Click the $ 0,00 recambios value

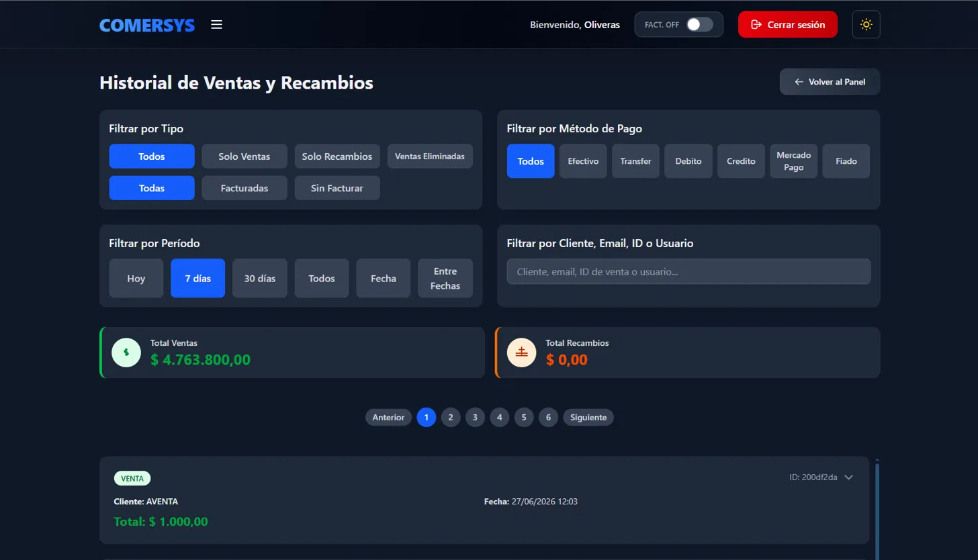(x=567, y=360)
